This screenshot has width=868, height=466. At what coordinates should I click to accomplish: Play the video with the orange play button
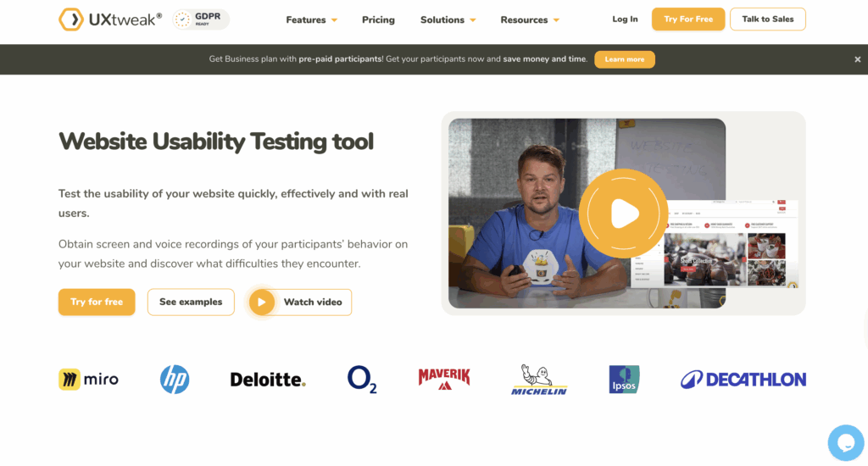(624, 214)
